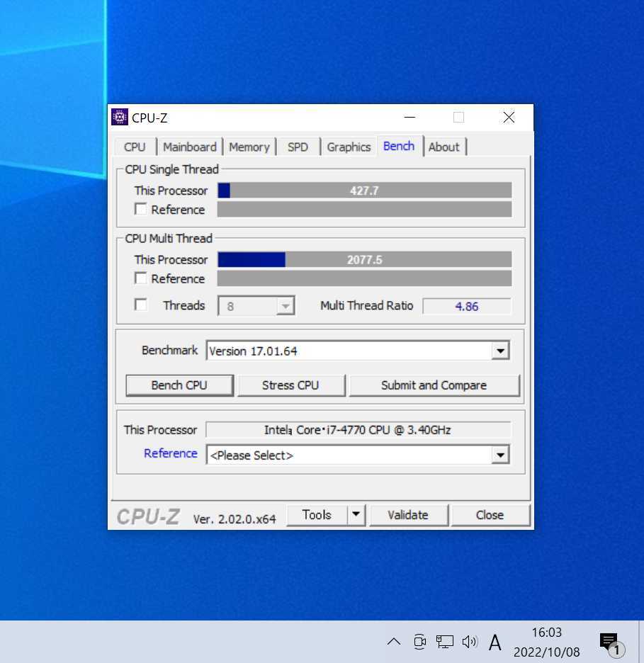
Task: Select the Bench tab
Action: coord(399,146)
